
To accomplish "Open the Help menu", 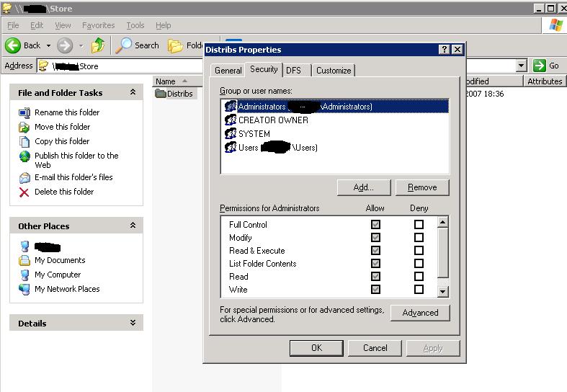I will [x=164, y=25].
